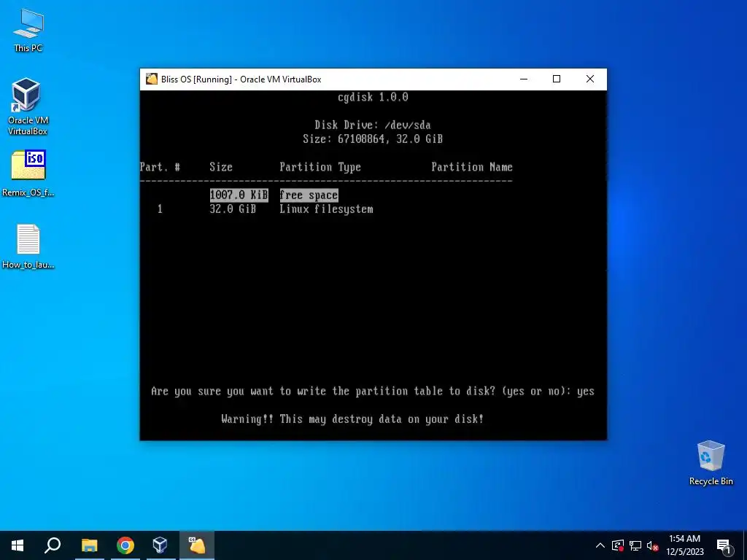Open taskbar Search
This screenshot has height=560, width=747.
53,545
